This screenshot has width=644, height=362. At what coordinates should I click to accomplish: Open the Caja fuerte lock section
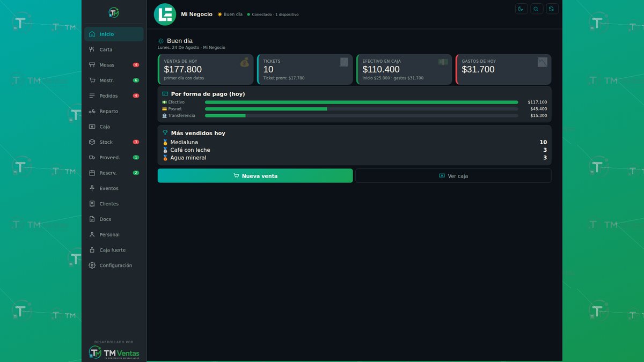(x=114, y=250)
